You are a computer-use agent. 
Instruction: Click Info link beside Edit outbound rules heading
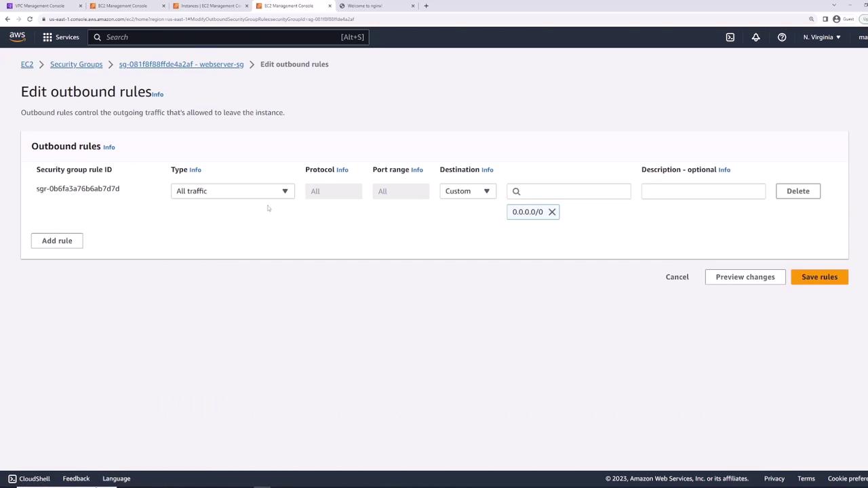click(x=157, y=94)
